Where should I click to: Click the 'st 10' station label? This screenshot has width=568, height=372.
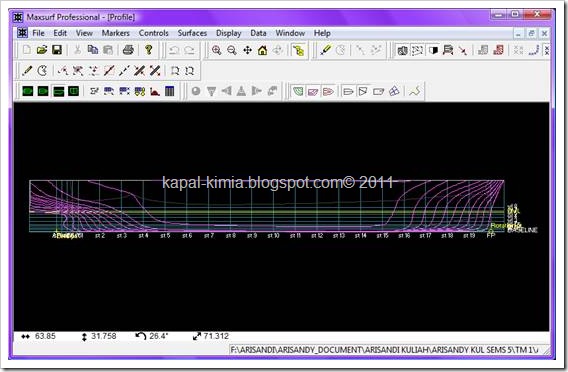pyautogui.click(x=273, y=236)
